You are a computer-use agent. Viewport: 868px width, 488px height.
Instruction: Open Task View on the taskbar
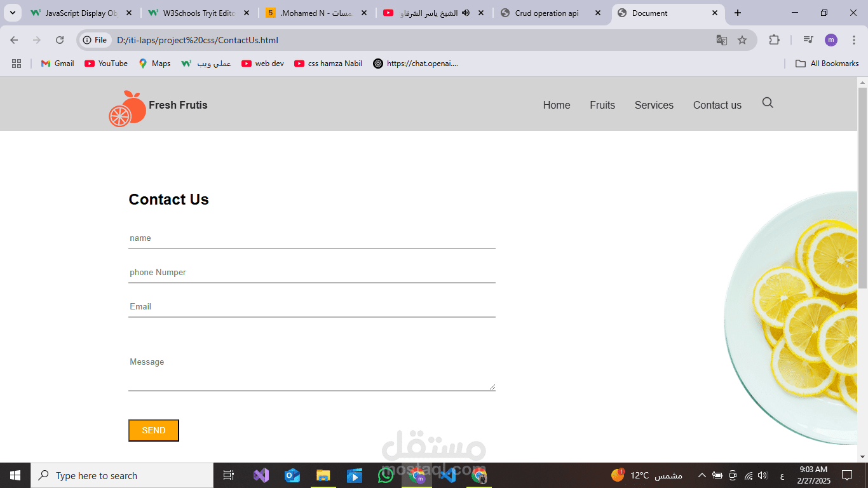pyautogui.click(x=229, y=475)
